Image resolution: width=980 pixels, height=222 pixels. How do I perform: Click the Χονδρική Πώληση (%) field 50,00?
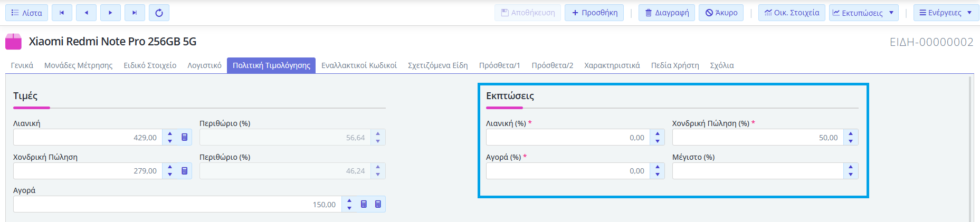pos(758,137)
